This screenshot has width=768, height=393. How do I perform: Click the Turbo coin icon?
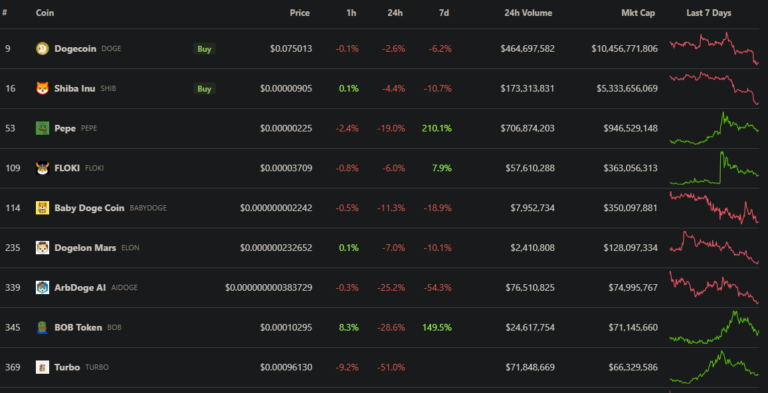[43, 367]
